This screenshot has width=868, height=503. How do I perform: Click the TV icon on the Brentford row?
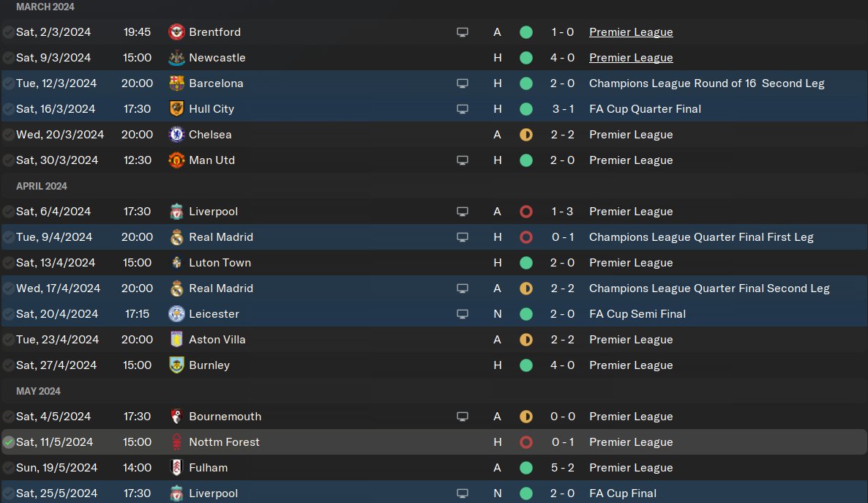462,32
